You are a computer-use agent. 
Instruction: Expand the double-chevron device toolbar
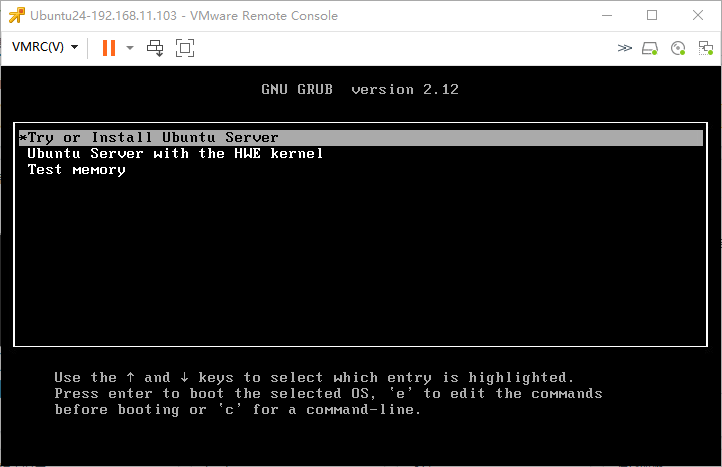point(624,47)
